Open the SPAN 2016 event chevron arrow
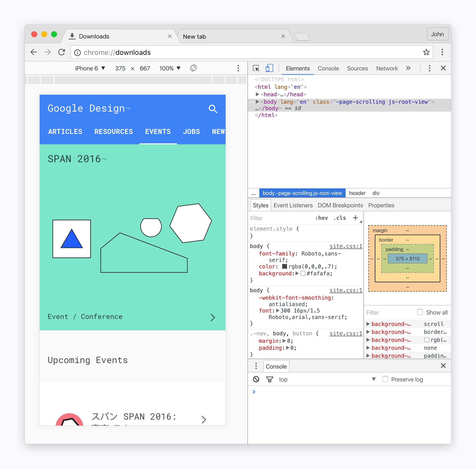476x469 pixels. tap(213, 317)
